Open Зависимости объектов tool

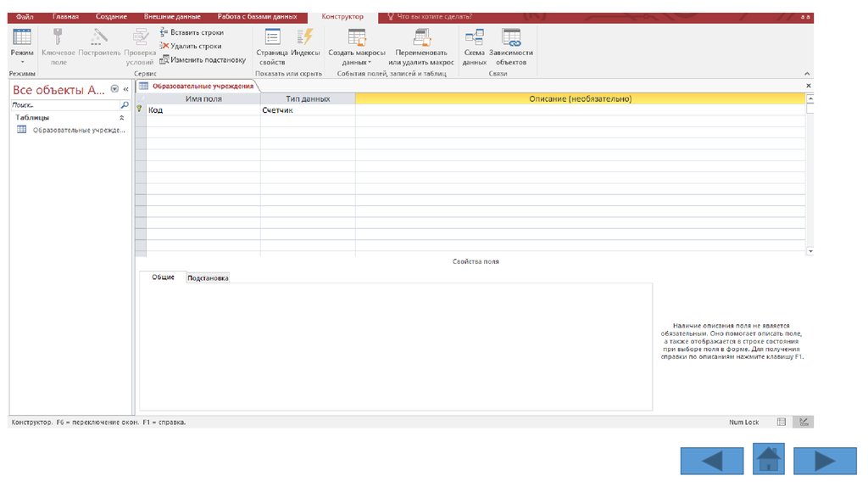[x=511, y=47]
